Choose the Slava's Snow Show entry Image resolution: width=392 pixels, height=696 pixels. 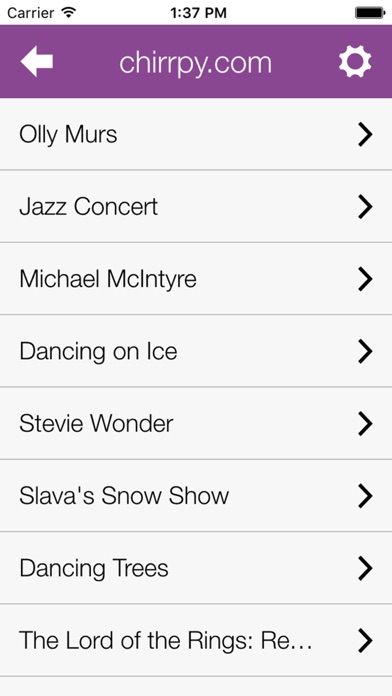tap(196, 496)
